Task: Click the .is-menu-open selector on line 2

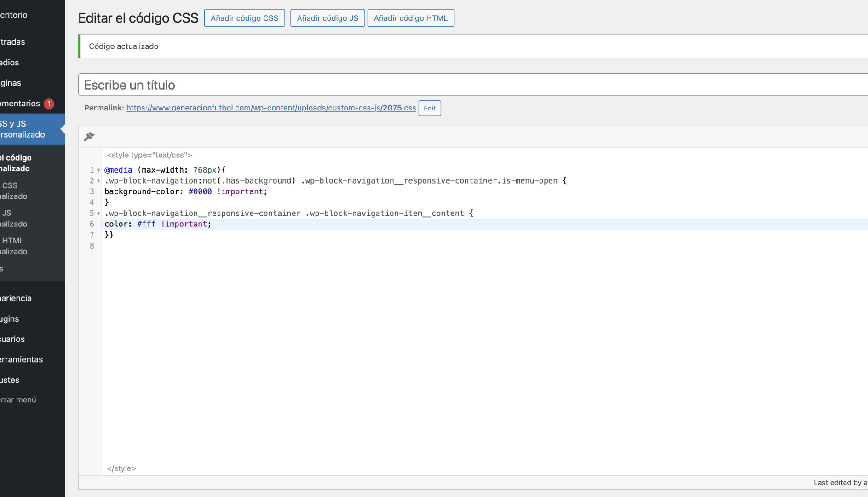Action: [x=528, y=181]
